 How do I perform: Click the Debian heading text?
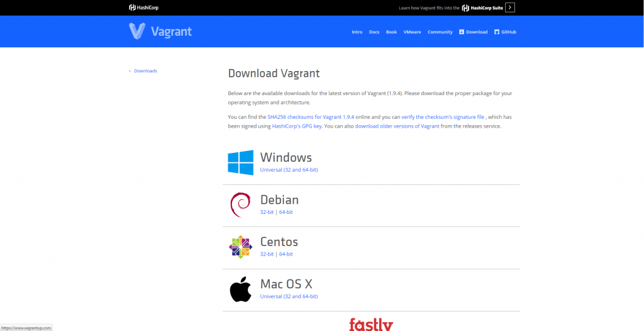(x=279, y=200)
